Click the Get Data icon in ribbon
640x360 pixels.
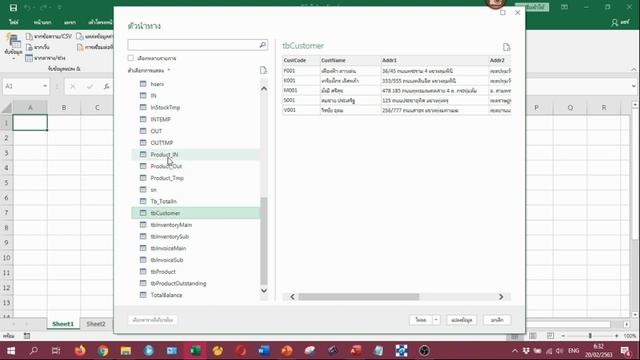(13, 47)
